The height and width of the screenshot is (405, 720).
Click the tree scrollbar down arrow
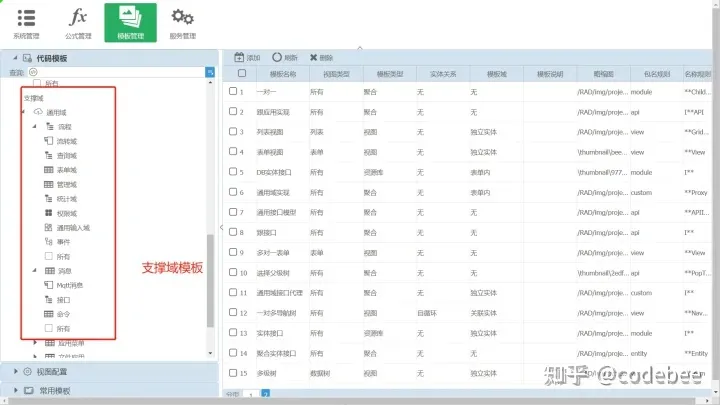pos(210,353)
